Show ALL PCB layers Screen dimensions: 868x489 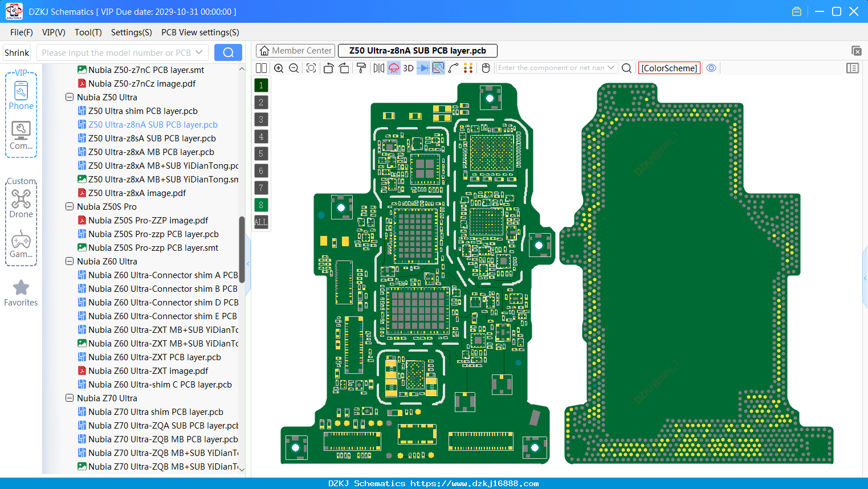pos(261,222)
